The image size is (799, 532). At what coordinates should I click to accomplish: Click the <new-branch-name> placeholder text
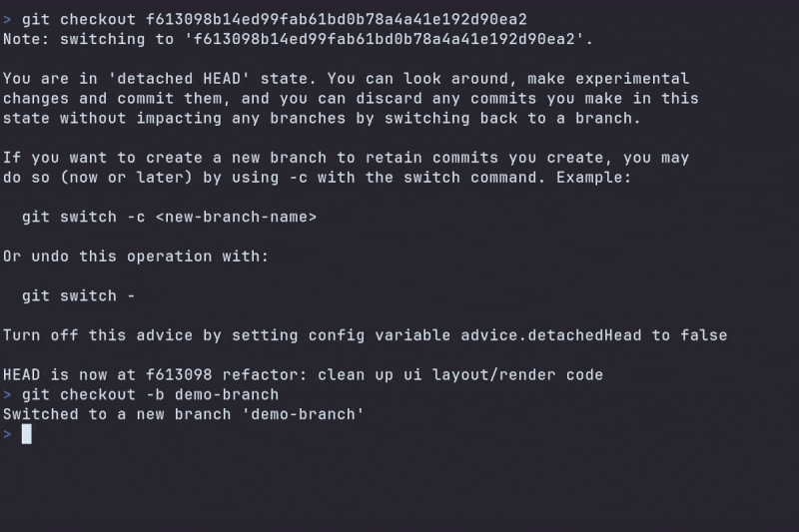coord(237,217)
